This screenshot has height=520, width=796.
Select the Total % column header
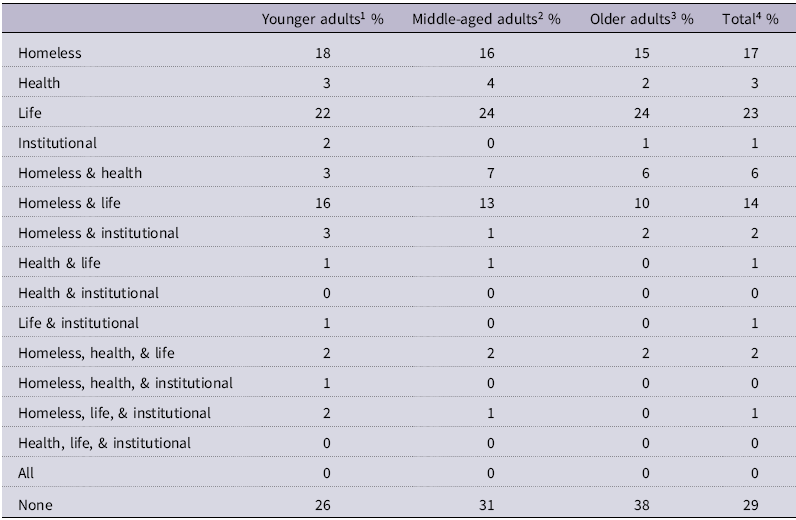(750, 19)
